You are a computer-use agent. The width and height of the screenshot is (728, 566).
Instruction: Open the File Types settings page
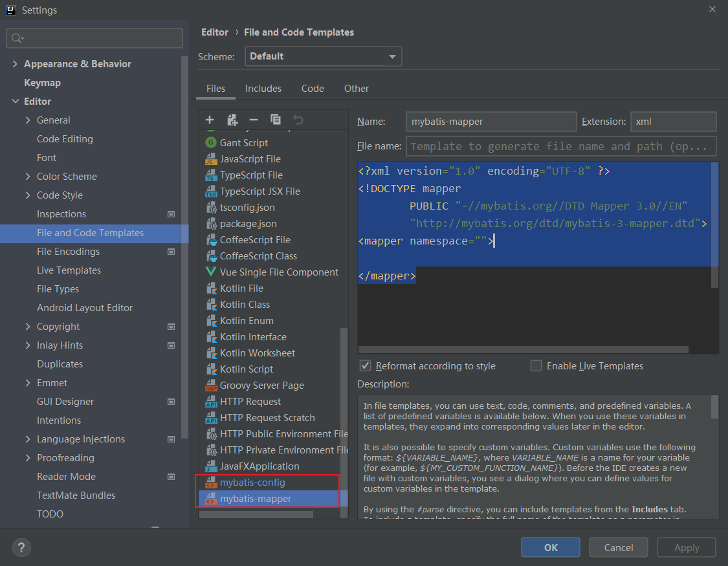click(x=58, y=289)
